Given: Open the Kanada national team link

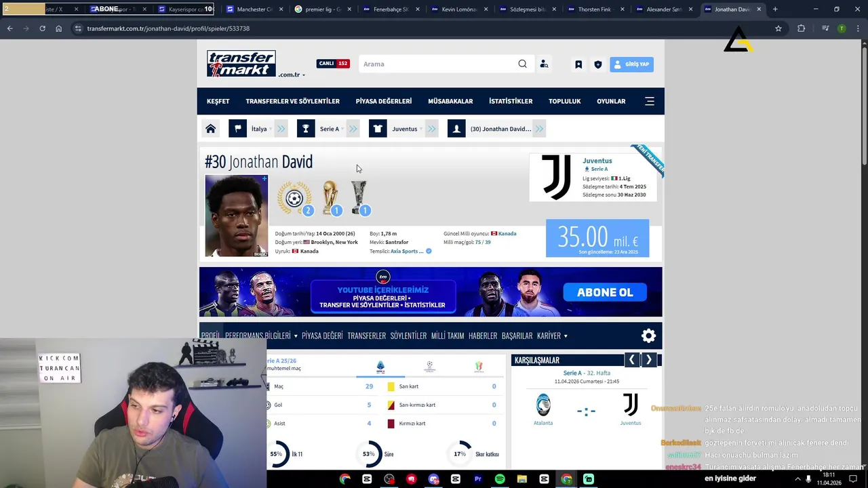Looking at the screenshot, I should click(507, 234).
